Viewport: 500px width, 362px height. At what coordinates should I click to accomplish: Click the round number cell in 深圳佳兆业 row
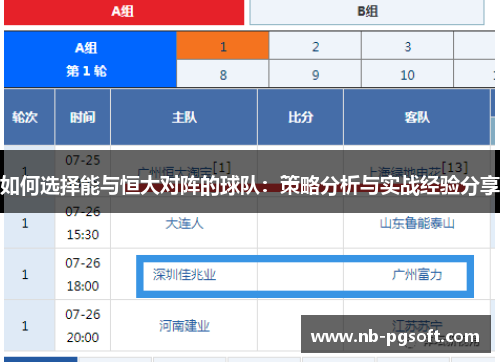(x=29, y=274)
